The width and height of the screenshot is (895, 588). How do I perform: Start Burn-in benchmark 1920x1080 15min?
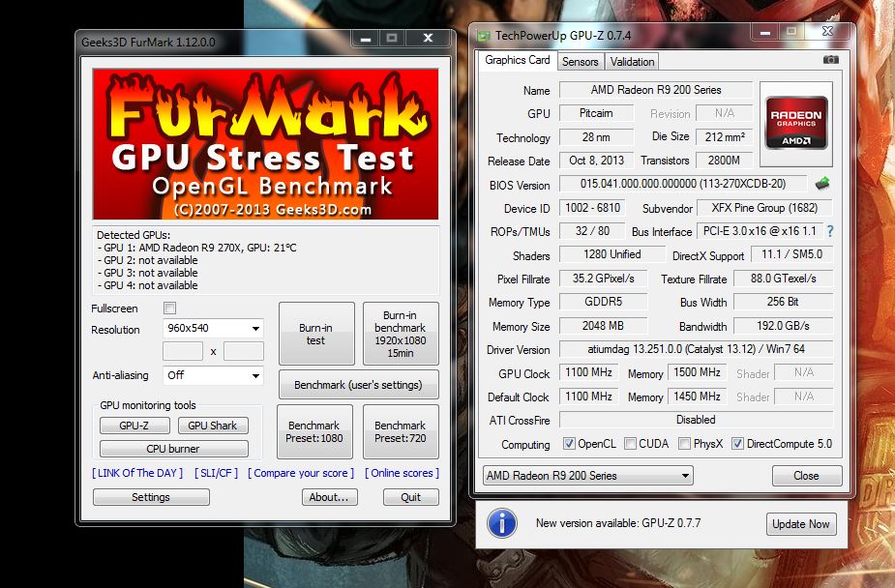coord(401,334)
